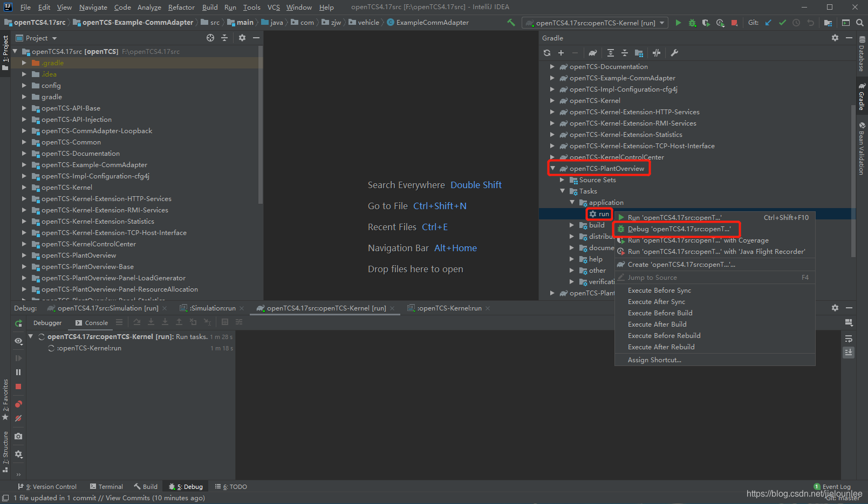
Task: Click View Breakpoints icon in Debug panel
Action: tap(18, 404)
